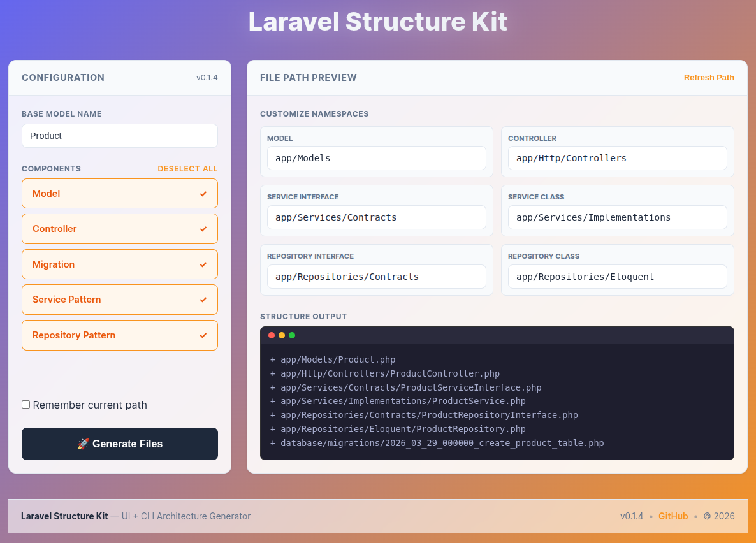Click the Controller namespace field showing app/Http/Controllers

(x=616, y=157)
